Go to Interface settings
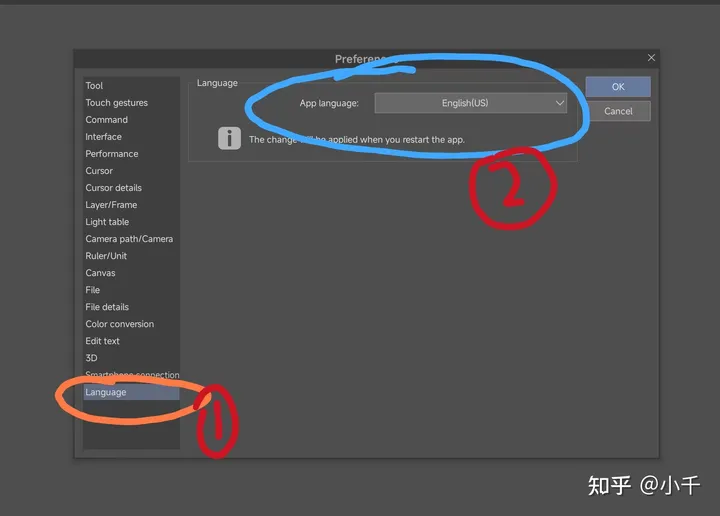 103,137
